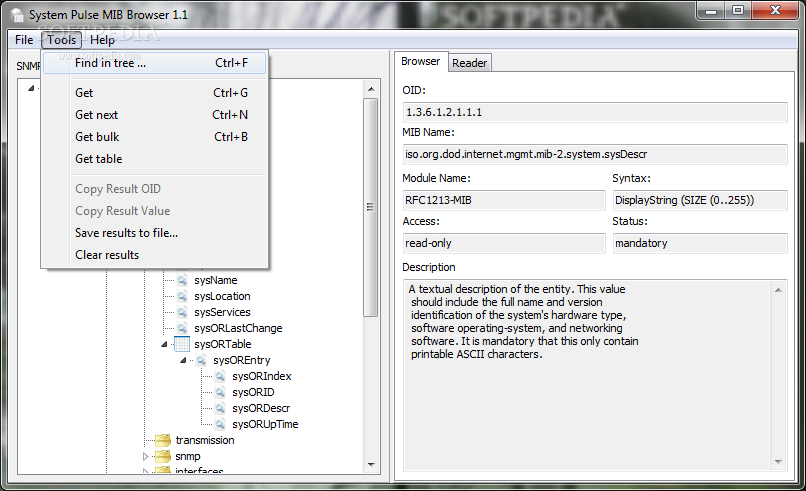
Task: Select sysORID in the tree
Action: (x=253, y=392)
